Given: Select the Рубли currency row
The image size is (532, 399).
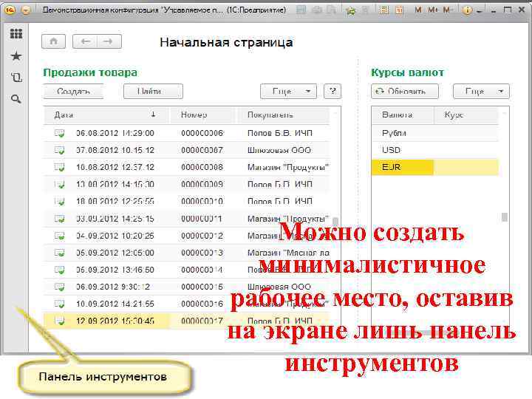Looking at the screenshot, I should coord(435,133).
